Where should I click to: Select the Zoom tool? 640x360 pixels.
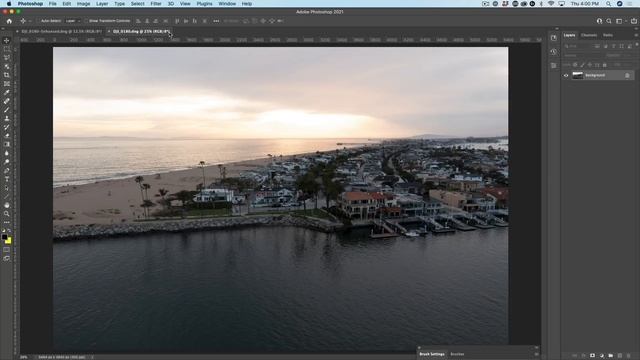[x=7, y=213]
